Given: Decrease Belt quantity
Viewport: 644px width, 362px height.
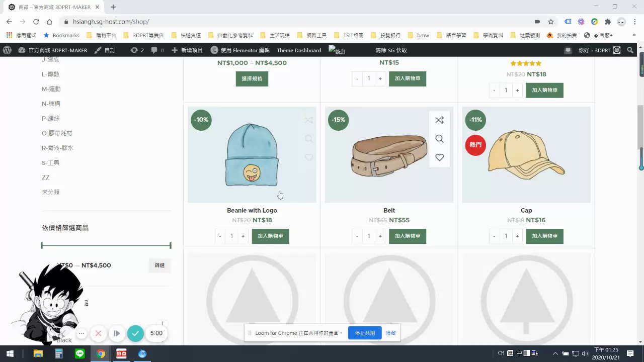Looking at the screenshot, I should [x=357, y=236].
